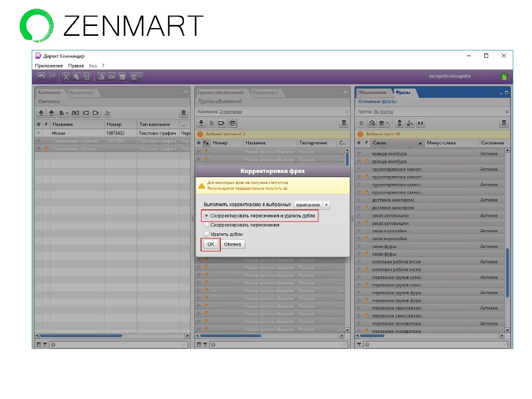Select the Фразы tab

403,92
